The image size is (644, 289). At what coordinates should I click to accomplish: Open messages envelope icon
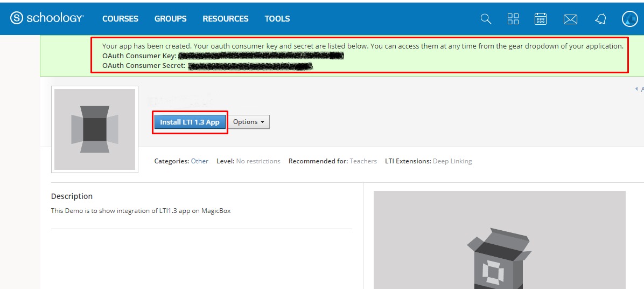(570, 19)
